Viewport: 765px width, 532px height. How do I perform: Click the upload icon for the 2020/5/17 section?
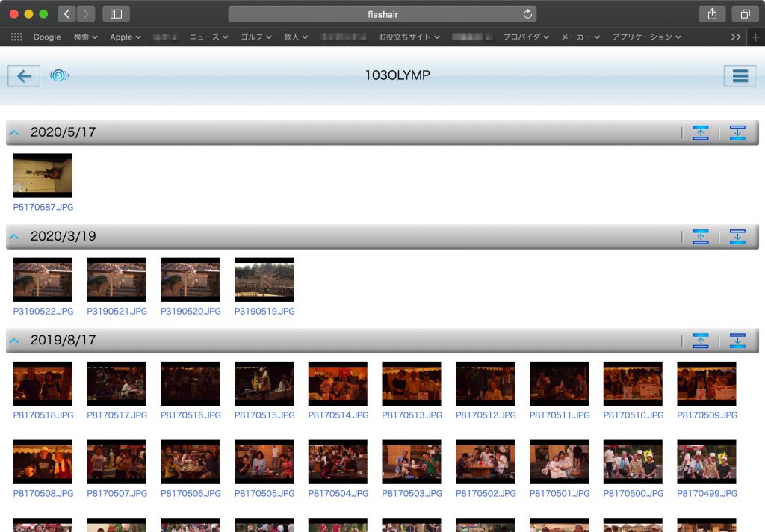pos(700,133)
